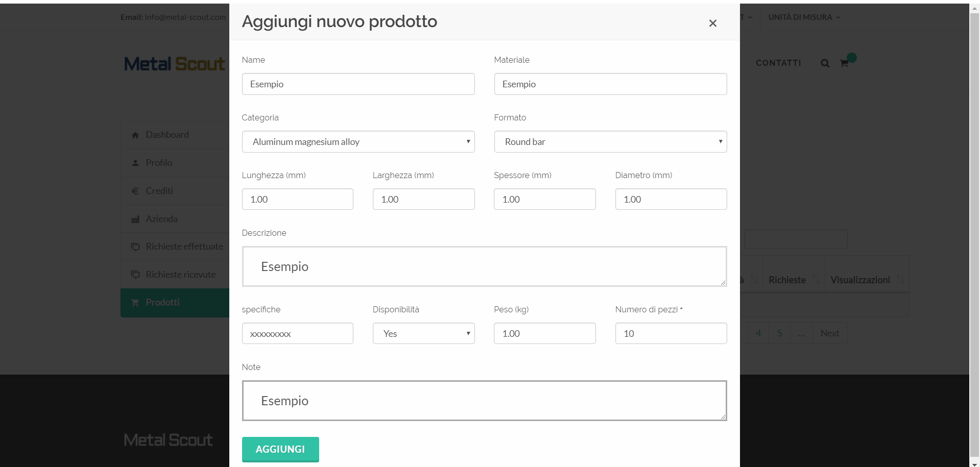This screenshot has width=980, height=467.
Task: Go to page 5 in pagination
Action: point(779,333)
